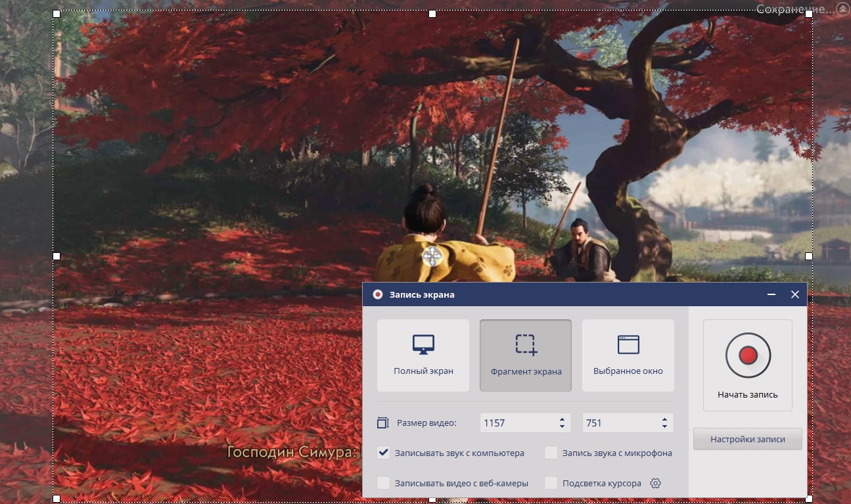Toggle recording computer sound checkbox
The width and height of the screenshot is (851, 504).
[384, 453]
